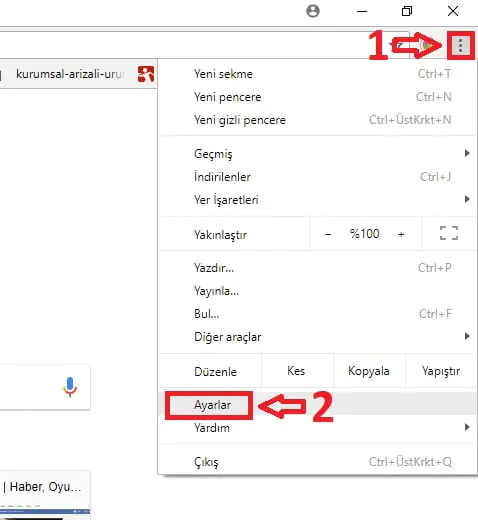Select Yeni sekme menu item
This screenshot has height=520, width=478.
pyautogui.click(x=318, y=74)
